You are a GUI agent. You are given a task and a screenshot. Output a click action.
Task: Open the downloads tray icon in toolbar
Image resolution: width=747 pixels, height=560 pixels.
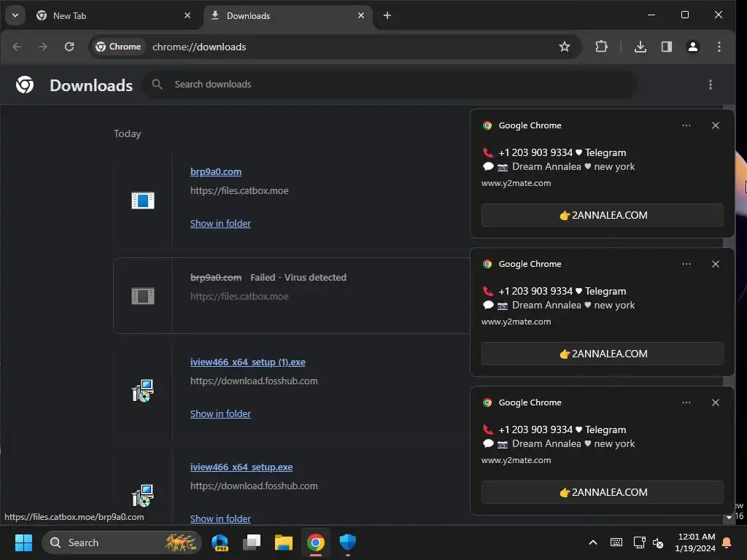[x=640, y=47]
